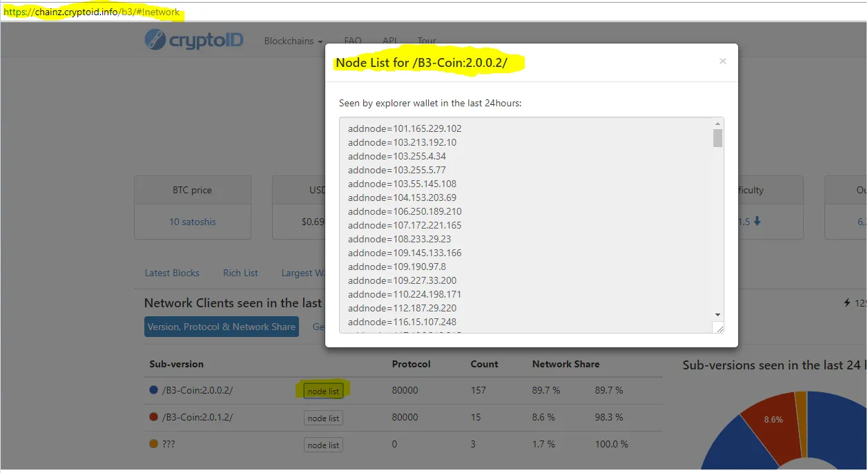Open the Latest Blocks tab
868x473 pixels.
tap(172, 273)
